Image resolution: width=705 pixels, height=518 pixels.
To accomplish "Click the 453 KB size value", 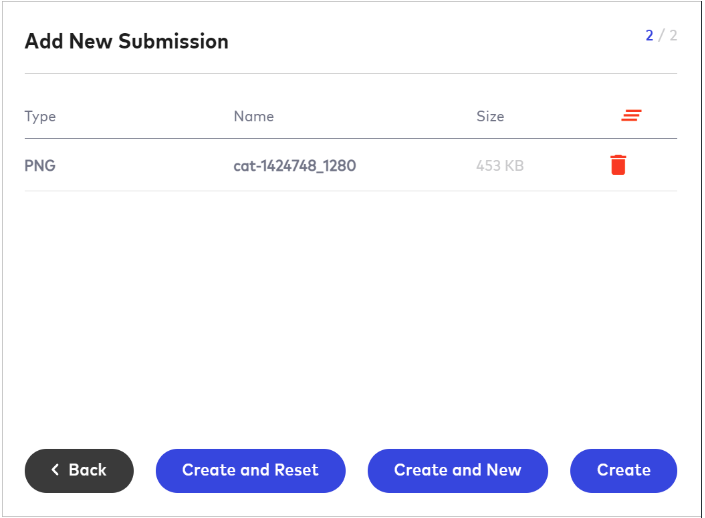I will (x=500, y=165).
